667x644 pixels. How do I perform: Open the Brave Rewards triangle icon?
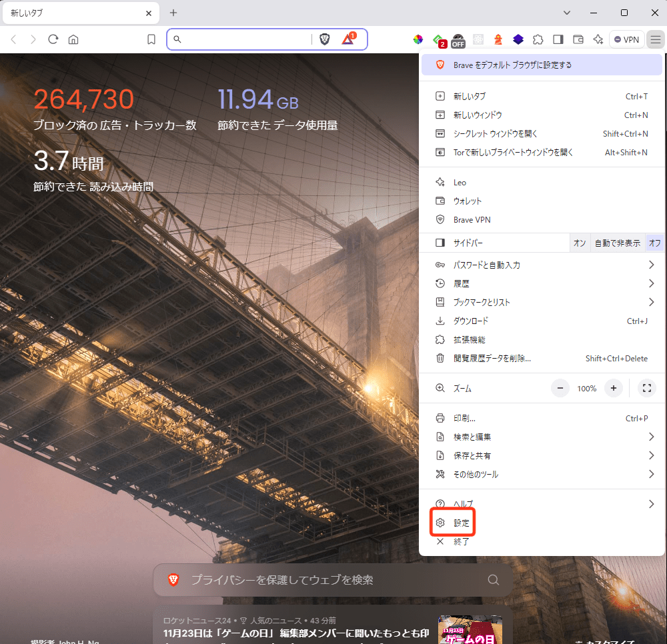pos(348,39)
